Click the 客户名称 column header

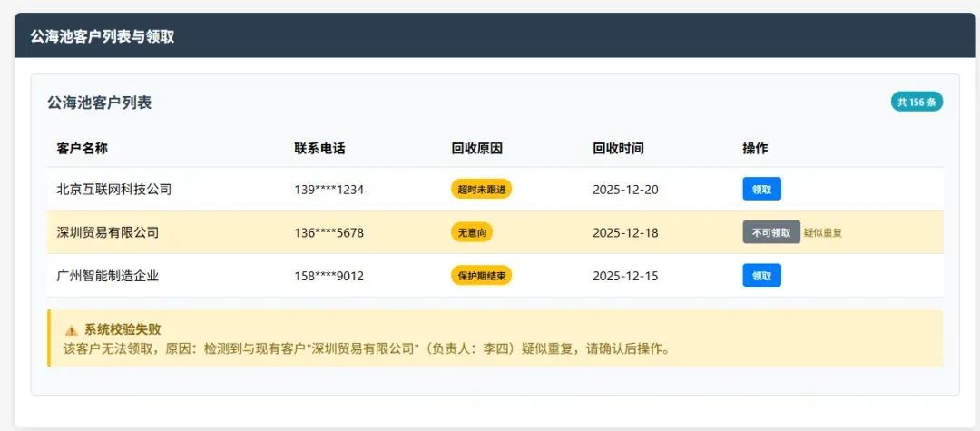pyautogui.click(x=82, y=148)
